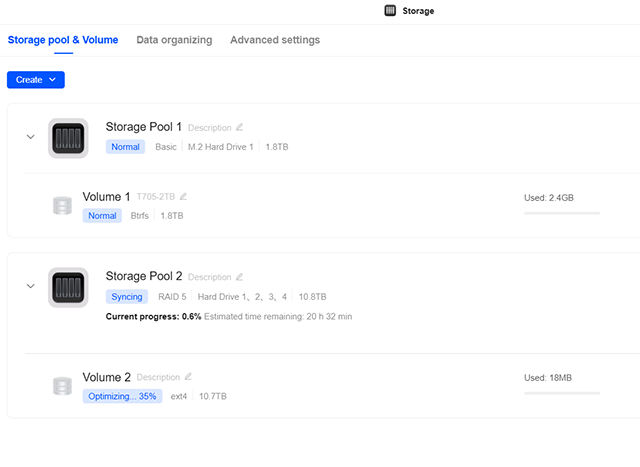Switch to the Data organizing tab
Screen dimensions: 640x467
click(x=174, y=40)
